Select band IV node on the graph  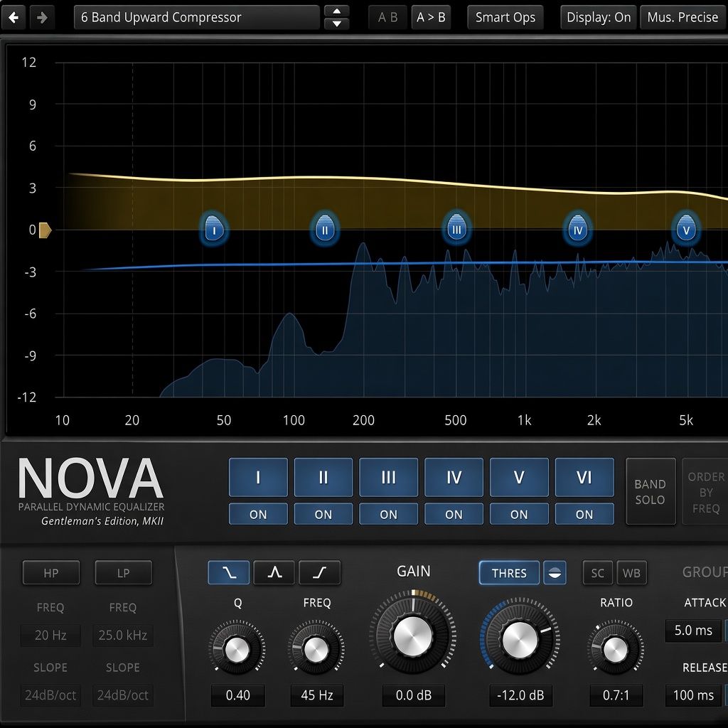click(577, 228)
